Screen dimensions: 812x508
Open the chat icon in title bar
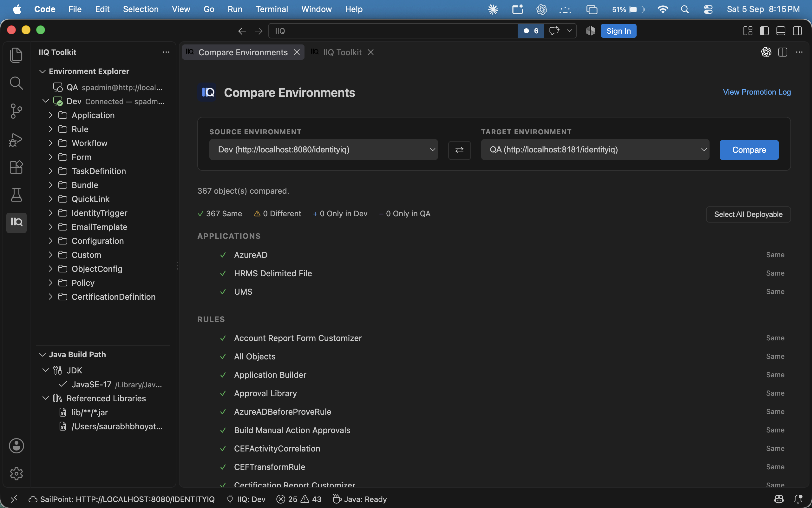click(x=554, y=31)
